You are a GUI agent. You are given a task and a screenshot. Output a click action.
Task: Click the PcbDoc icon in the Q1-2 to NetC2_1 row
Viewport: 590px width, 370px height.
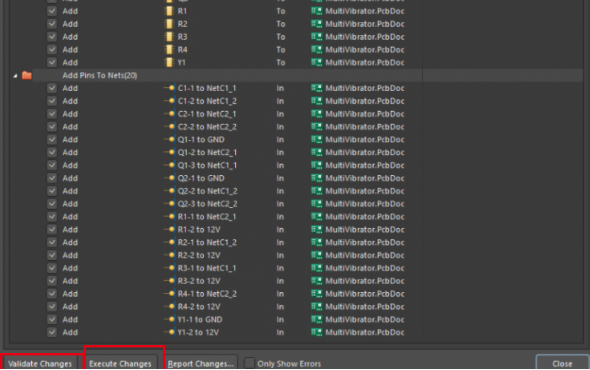316,152
